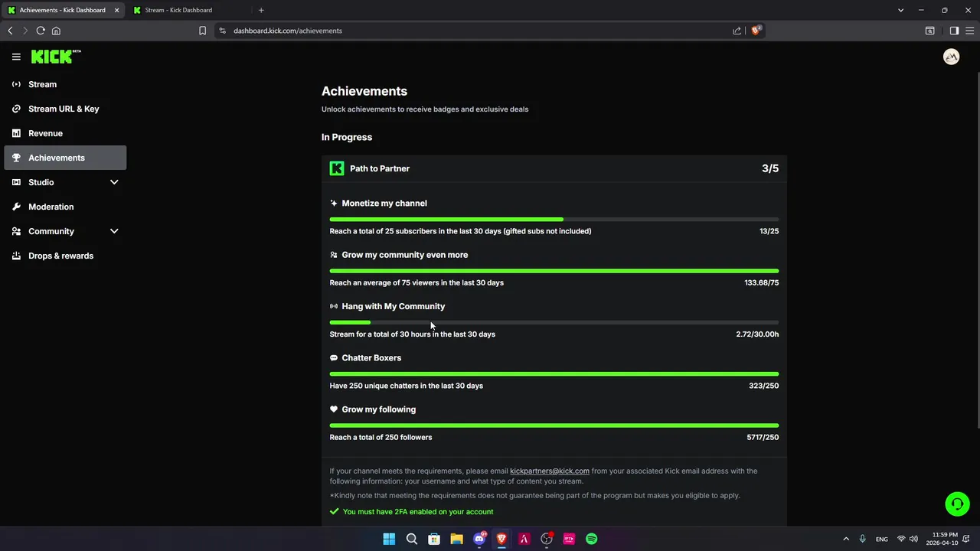Click the Chatter Boxers progress bar
This screenshot has width=980, height=551.
click(x=554, y=374)
